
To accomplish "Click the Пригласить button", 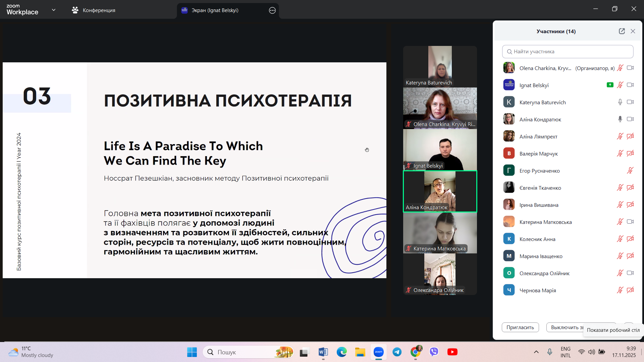I will 520,327.
